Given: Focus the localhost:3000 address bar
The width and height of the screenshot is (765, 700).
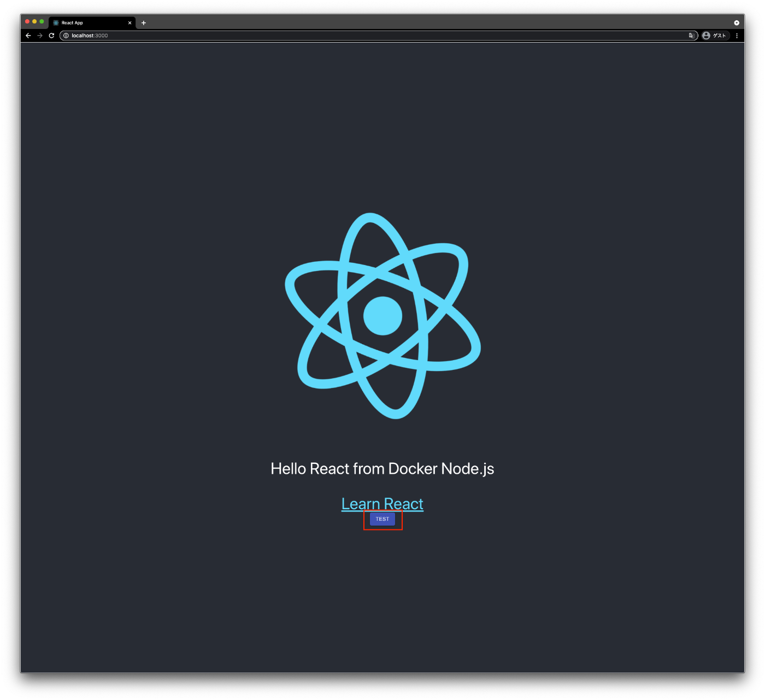Looking at the screenshot, I should point(379,36).
